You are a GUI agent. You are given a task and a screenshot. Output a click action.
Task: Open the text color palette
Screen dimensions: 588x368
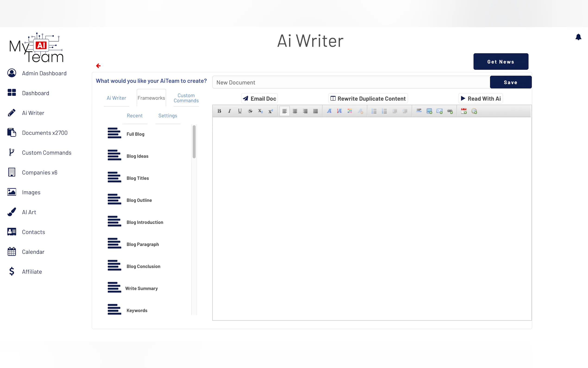350,111
